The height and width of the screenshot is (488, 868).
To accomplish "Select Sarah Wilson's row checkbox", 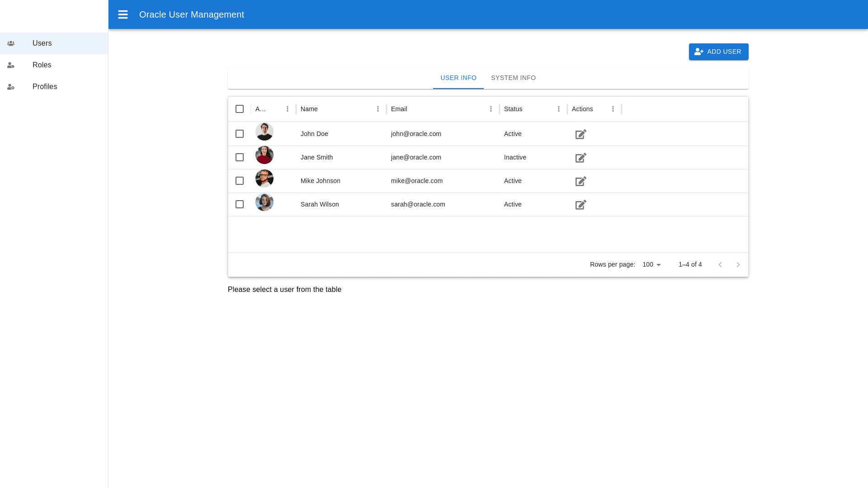I will pos(240,204).
